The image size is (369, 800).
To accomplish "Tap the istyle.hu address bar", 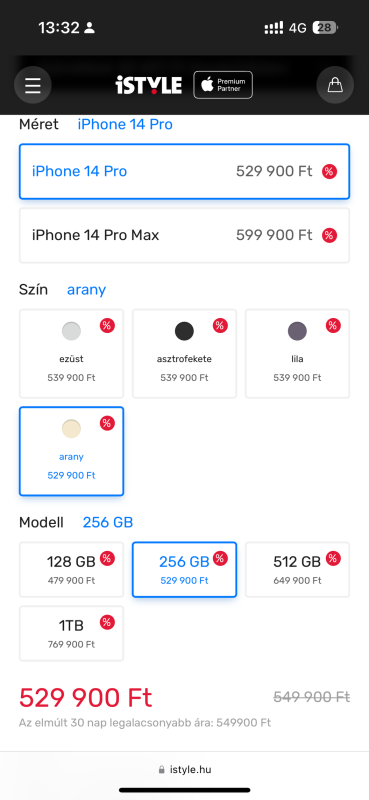I will point(184,769).
